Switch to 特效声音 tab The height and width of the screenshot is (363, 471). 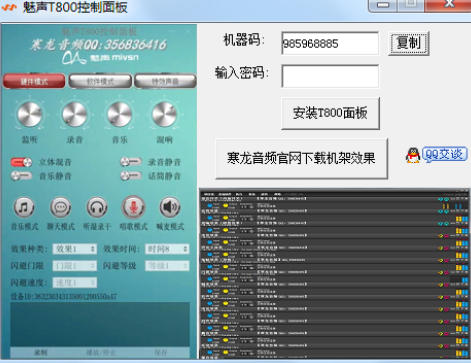point(165,81)
